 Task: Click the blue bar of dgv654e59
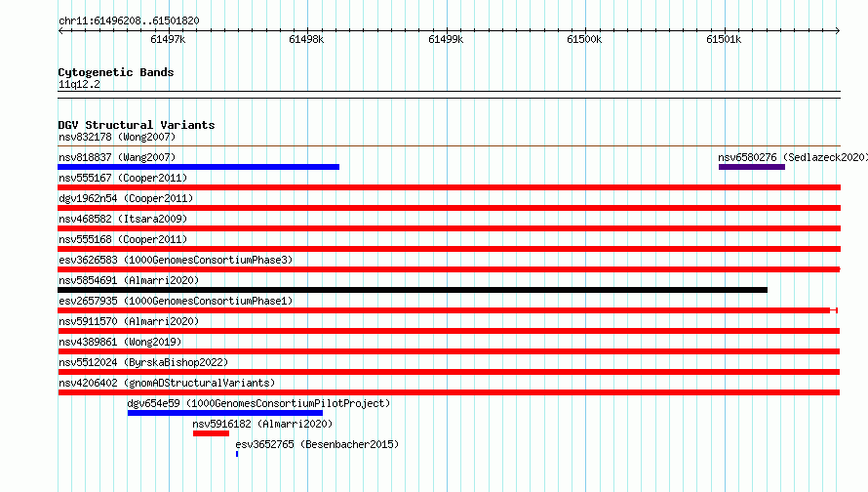click(x=224, y=413)
